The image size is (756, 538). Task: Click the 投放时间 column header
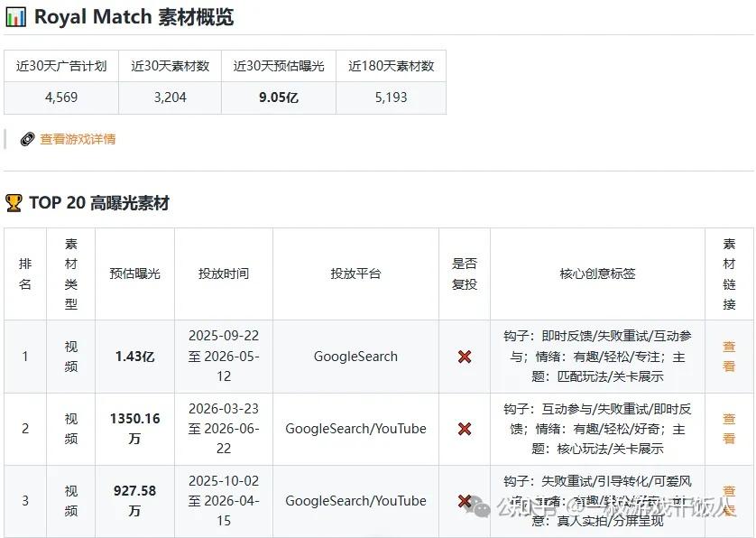224,274
